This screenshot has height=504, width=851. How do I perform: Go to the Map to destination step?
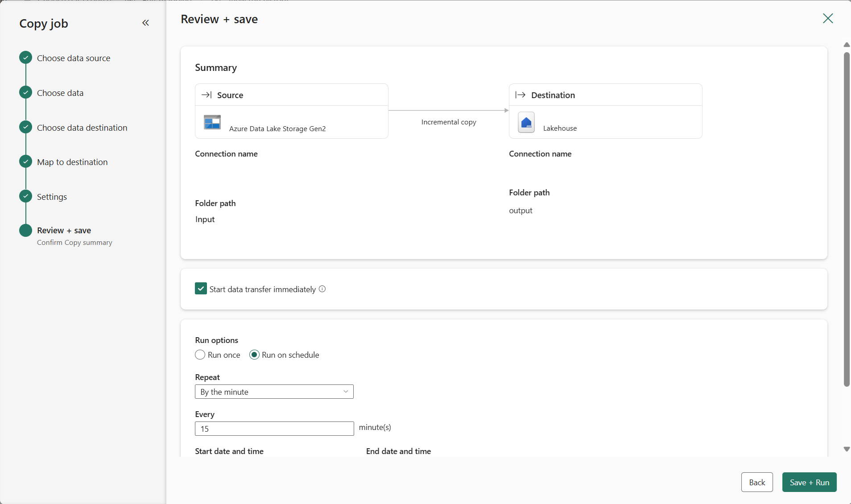[72, 162]
